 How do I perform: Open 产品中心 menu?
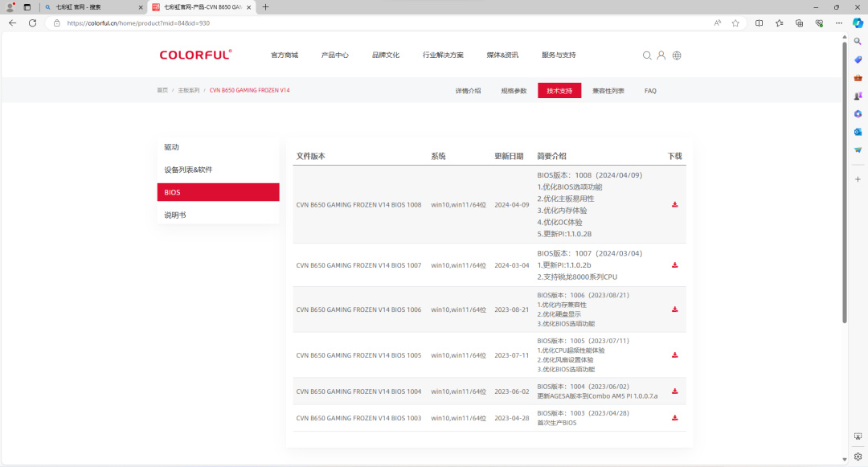click(335, 55)
